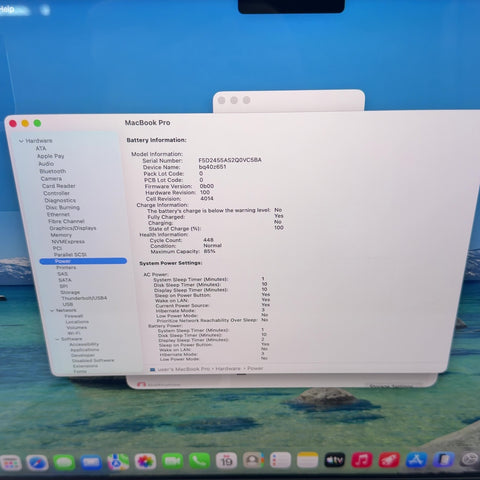Launch FaceTime from the dock
Image resolution: width=480 pixels, height=480 pixels.
(172, 461)
